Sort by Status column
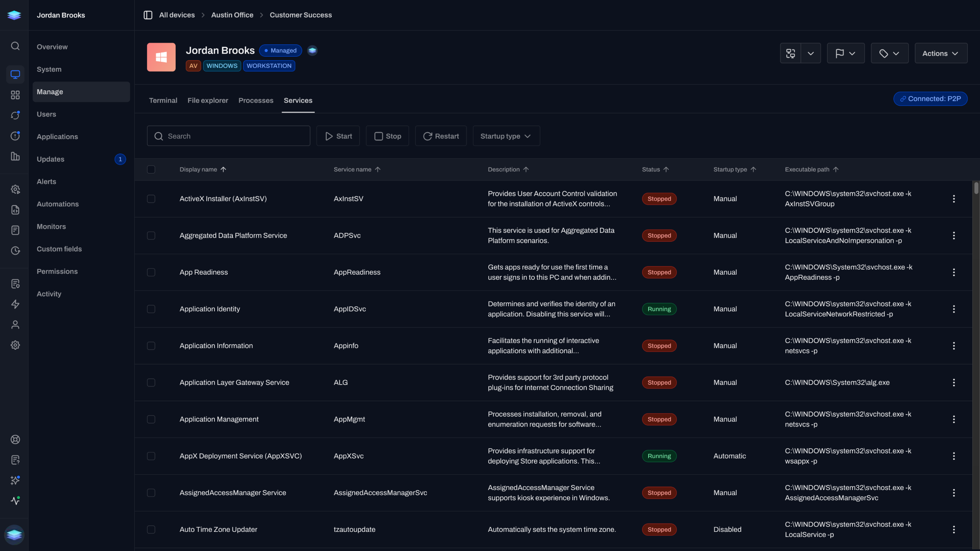980x551 pixels. pos(655,169)
